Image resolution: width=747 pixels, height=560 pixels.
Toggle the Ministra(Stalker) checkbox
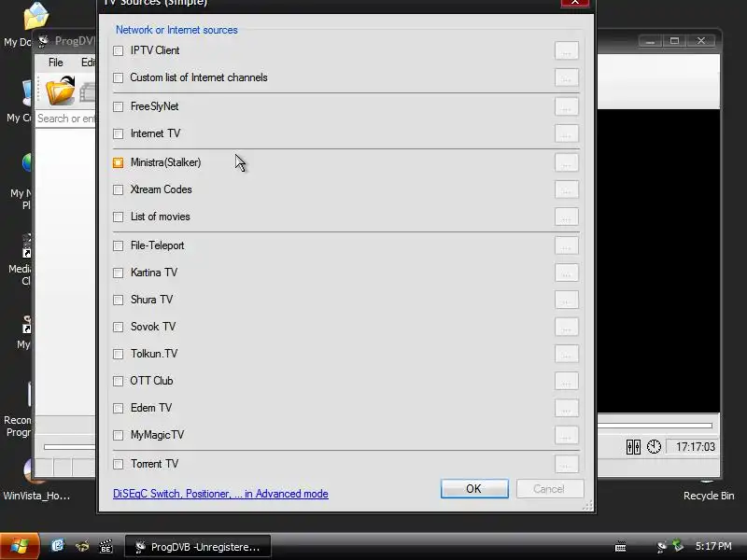(x=119, y=162)
